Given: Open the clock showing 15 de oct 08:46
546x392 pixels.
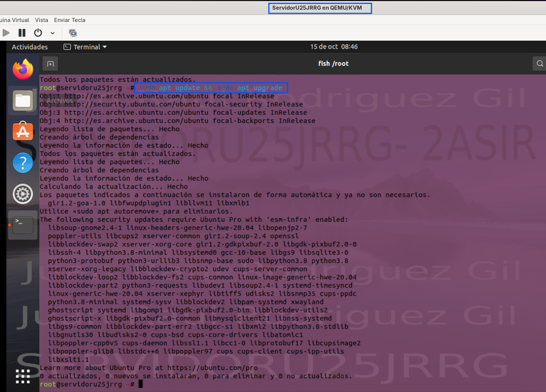Looking at the screenshot, I should pyautogui.click(x=334, y=47).
